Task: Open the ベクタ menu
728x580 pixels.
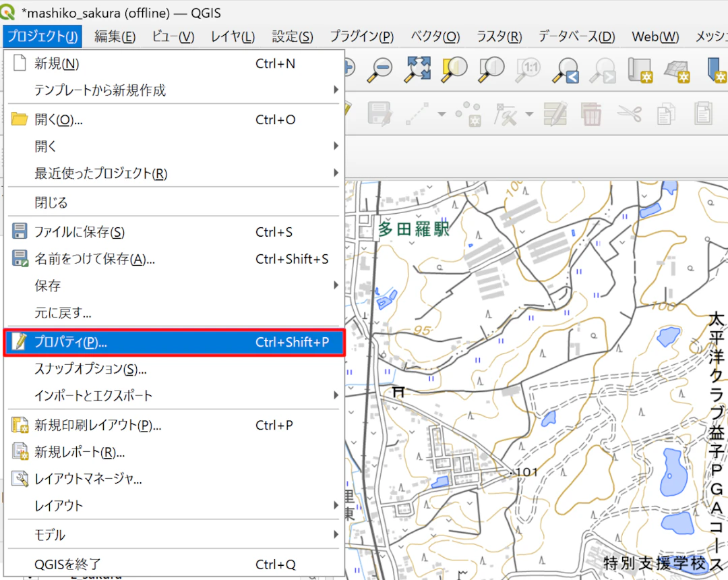Action: click(435, 37)
